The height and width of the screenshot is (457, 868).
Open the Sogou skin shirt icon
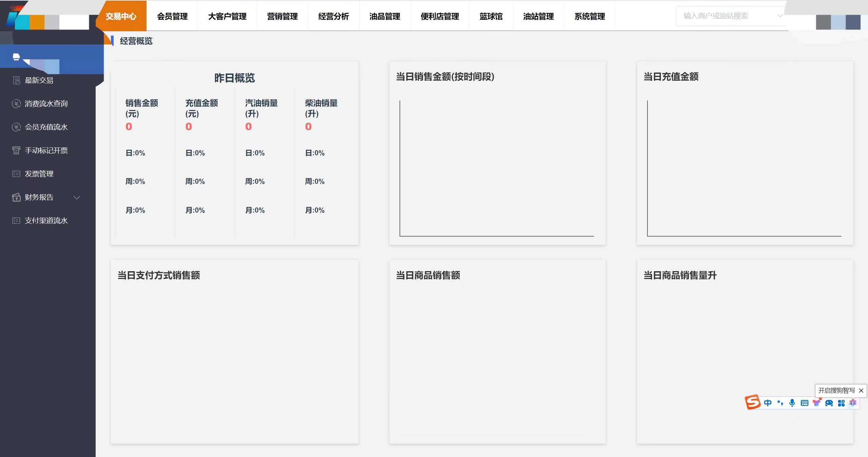tap(816, 402)
